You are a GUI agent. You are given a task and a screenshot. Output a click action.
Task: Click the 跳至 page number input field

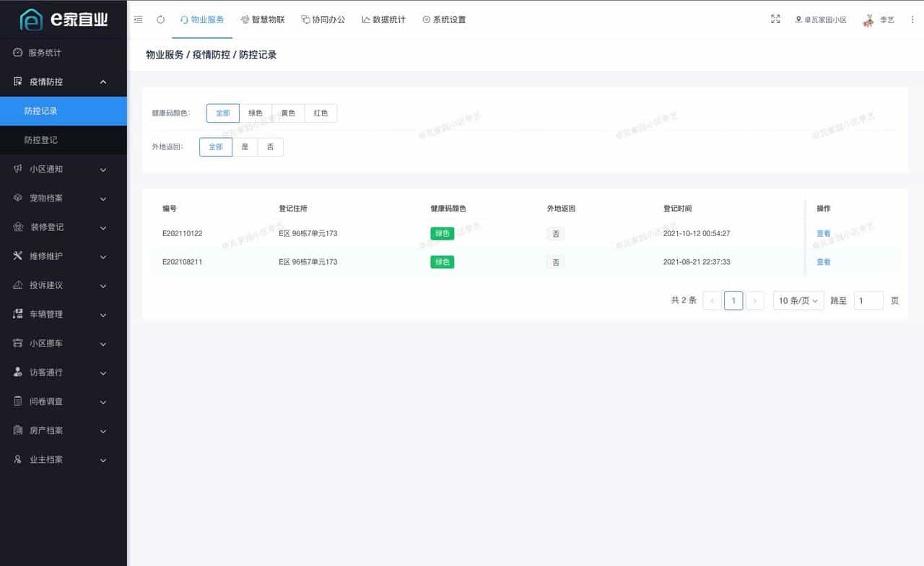pos(868,300)
